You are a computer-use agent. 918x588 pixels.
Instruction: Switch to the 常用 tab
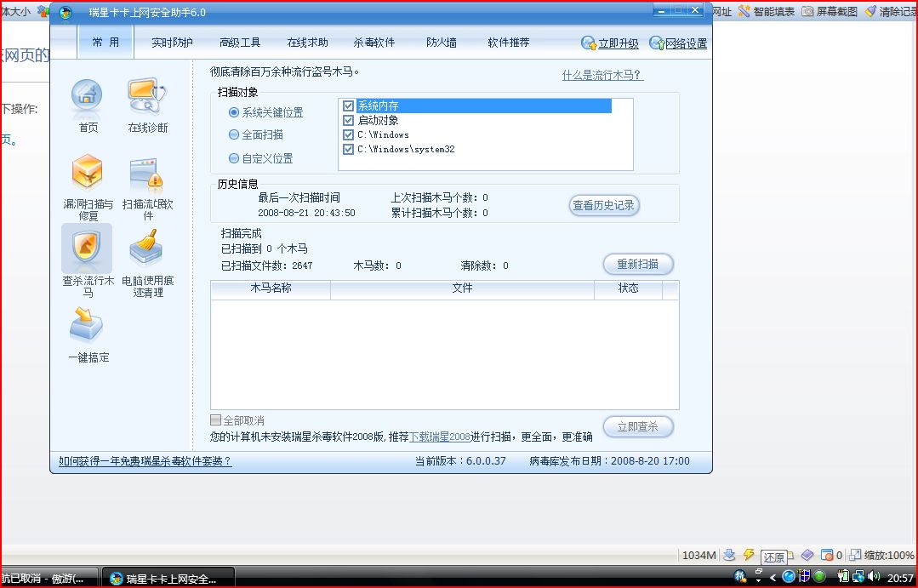pos(105,43)
